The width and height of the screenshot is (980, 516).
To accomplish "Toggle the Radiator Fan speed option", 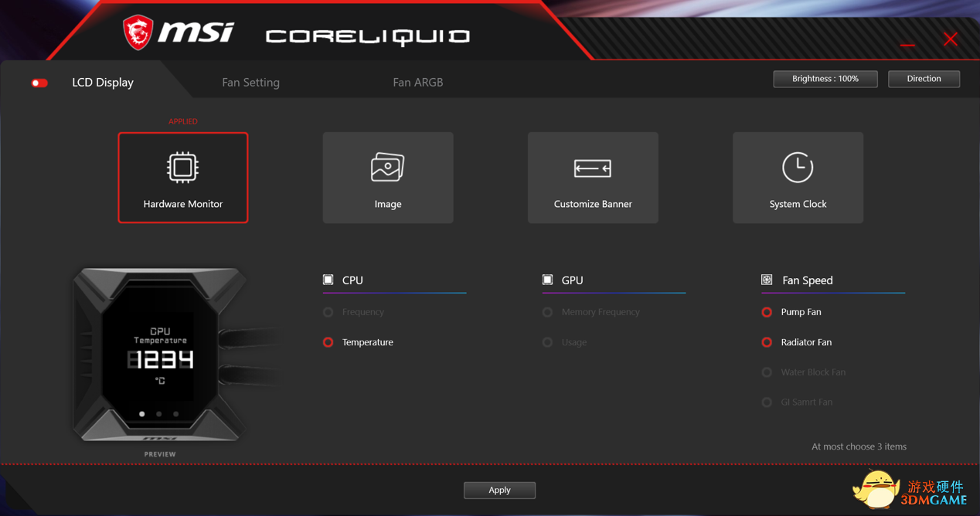I will coord(767,342).
